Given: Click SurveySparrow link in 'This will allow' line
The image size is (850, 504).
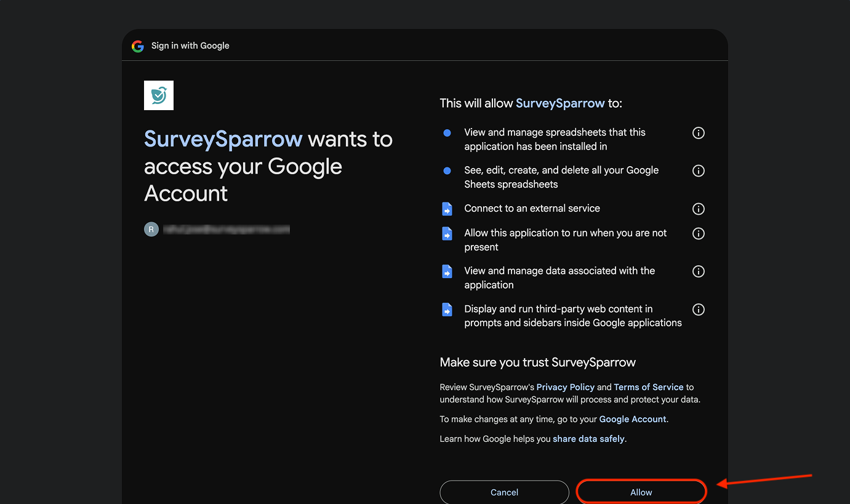Looking at the screenshot, I should 560,103.
